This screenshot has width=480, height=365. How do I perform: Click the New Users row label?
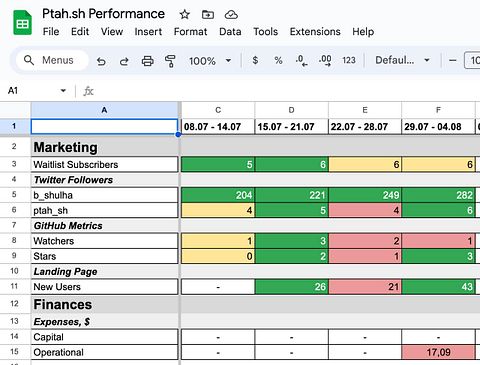click(104, 287)
